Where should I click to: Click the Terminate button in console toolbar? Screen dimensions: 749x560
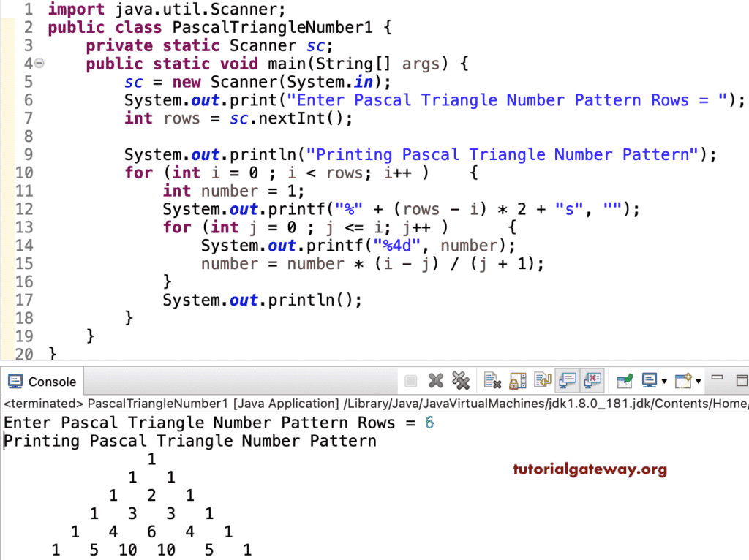pyautogui.click(x=410, y=380)
